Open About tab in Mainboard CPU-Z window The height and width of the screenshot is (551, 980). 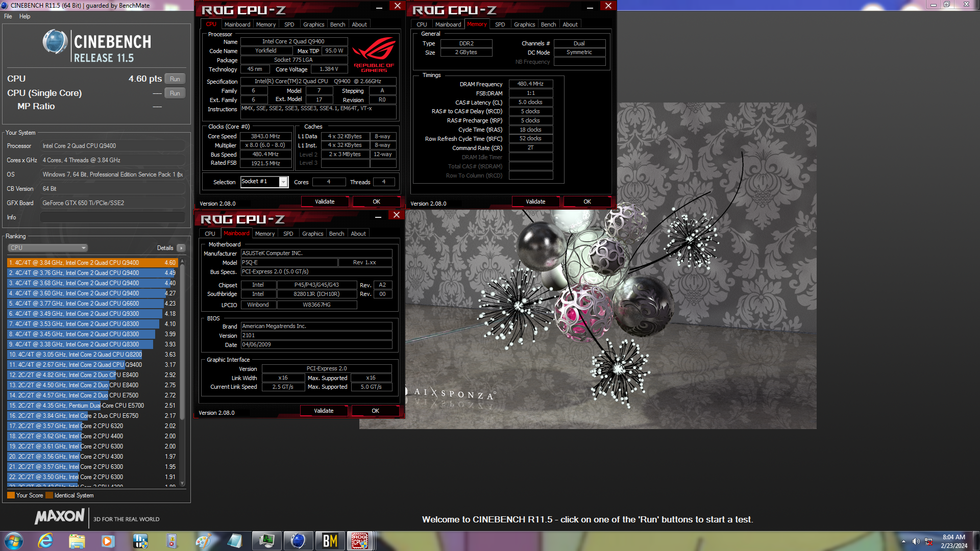(x=358, y=234)
